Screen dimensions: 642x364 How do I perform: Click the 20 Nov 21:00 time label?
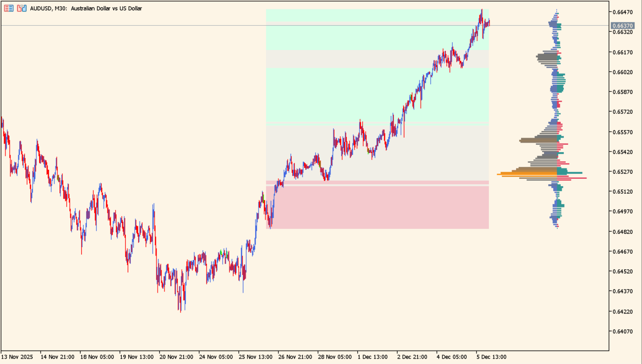[x=176, y=357]
